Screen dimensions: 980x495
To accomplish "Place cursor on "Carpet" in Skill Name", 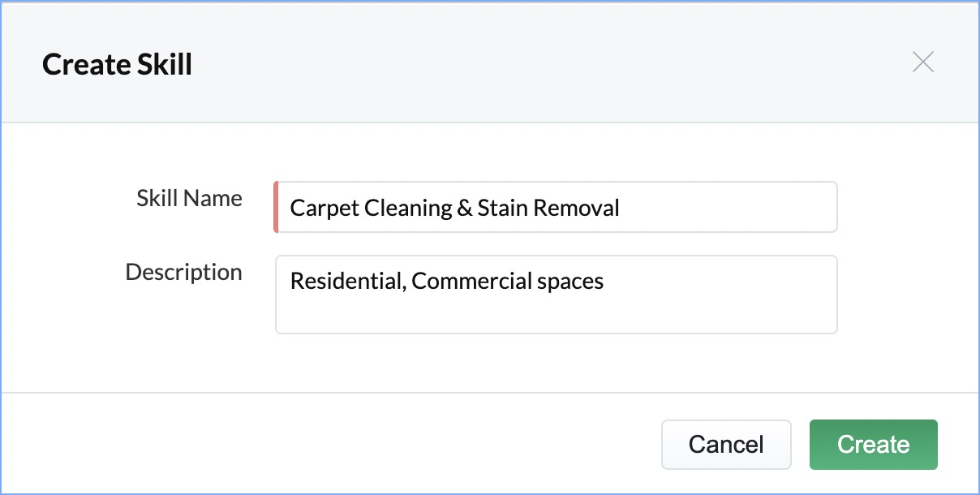I will coord(324,209).
